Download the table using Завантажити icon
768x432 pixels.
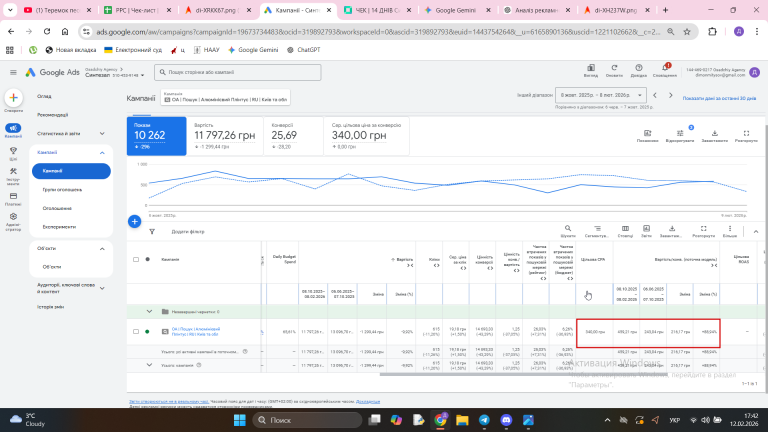coord(670,227)
